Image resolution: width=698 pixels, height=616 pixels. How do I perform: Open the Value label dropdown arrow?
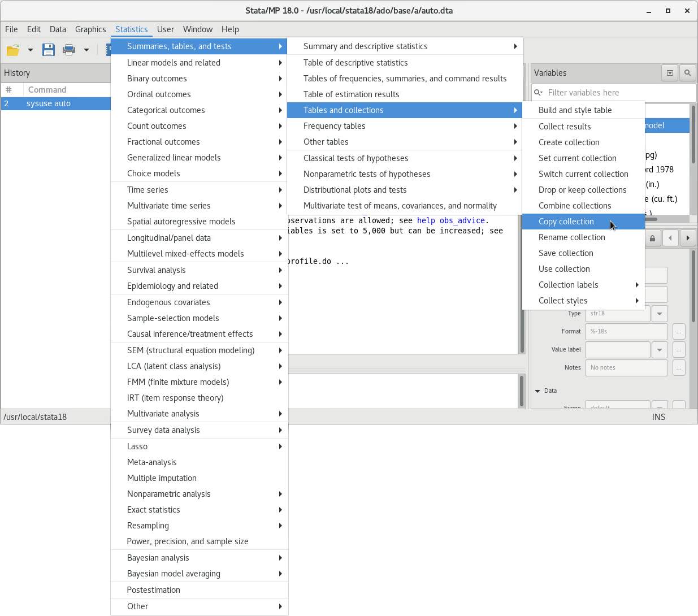click(x=660, y=350)
